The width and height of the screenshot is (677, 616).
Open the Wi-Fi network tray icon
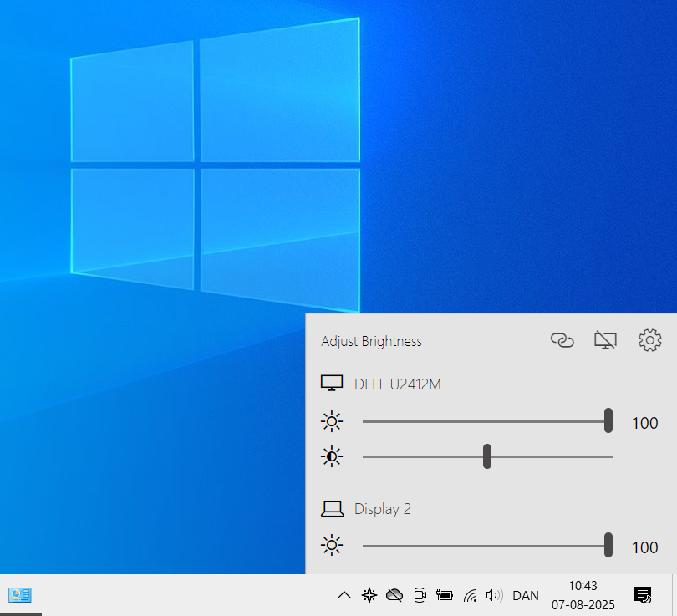471,595
